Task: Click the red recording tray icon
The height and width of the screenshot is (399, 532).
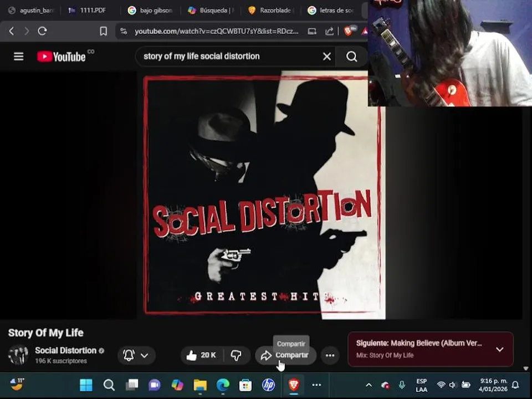Action: point(386,385)
